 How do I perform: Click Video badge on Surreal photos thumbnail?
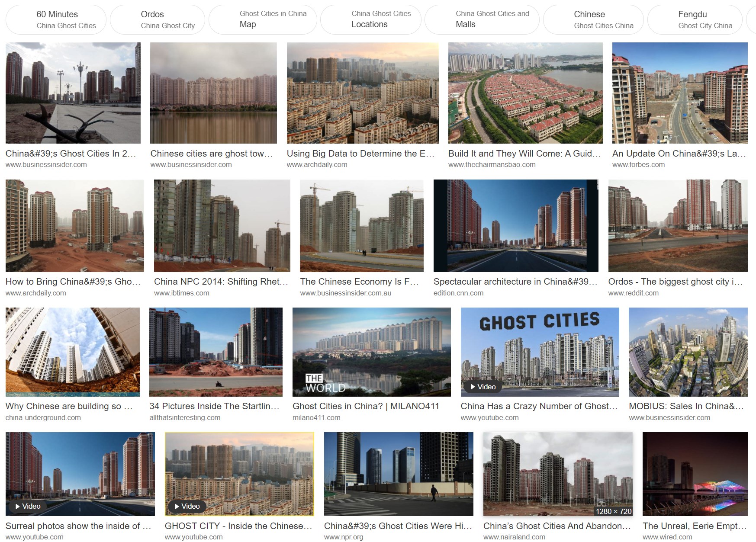click(x=28, y=506)
